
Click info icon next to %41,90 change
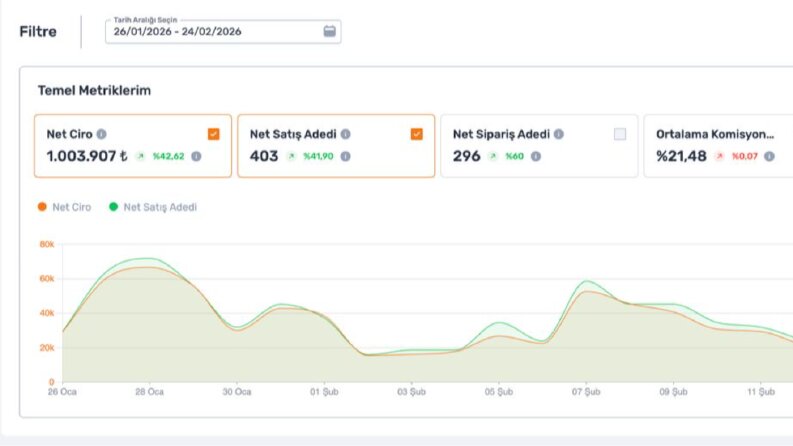[x=345, y=156]
